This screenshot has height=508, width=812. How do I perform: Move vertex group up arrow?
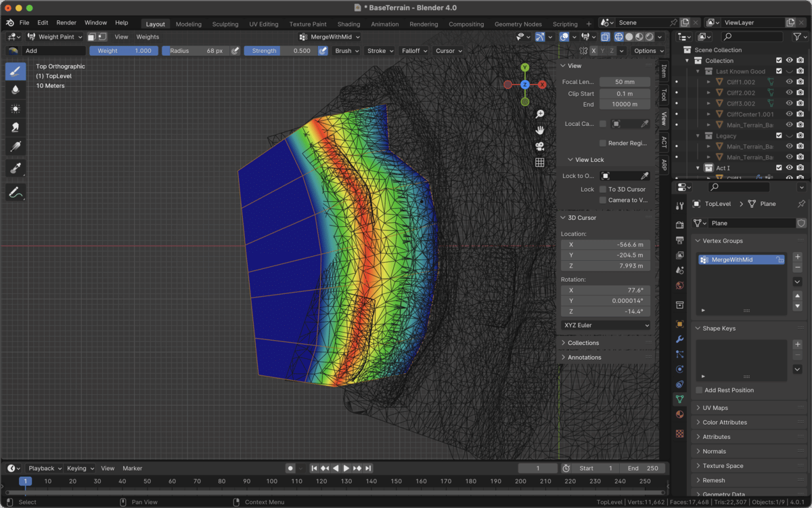pyautogui.click(x=798, y=296)
